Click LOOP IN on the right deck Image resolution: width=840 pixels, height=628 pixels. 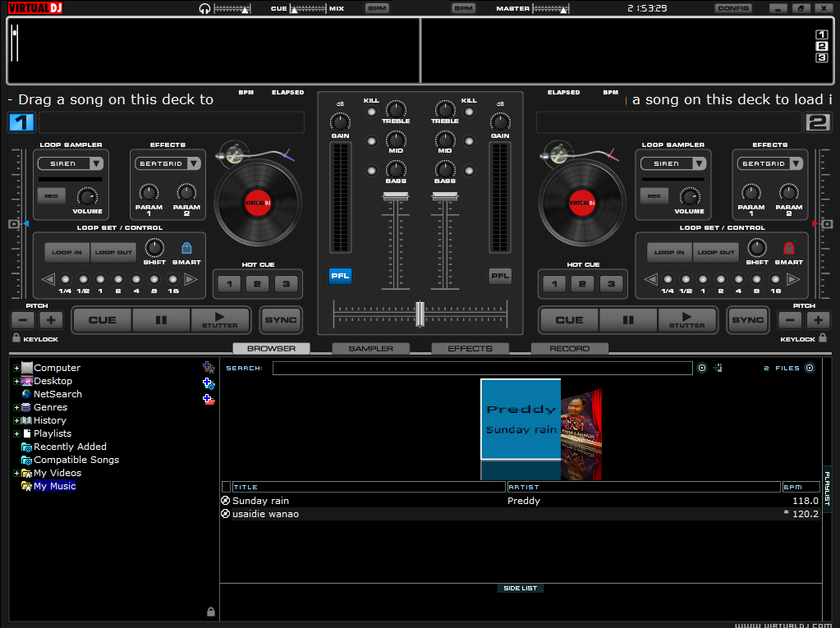[669, 252]
